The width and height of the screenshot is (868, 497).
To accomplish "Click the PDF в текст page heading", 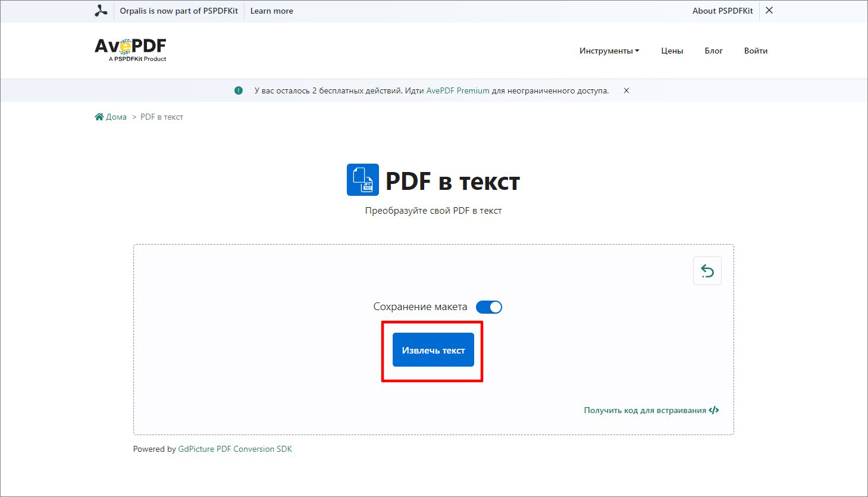I will (x=453, y=181).
